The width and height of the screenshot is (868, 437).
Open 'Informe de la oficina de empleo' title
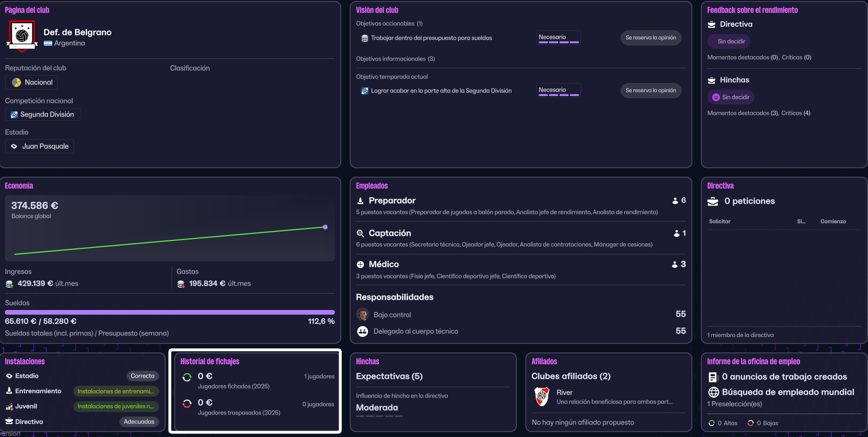(x=754, y=361)
